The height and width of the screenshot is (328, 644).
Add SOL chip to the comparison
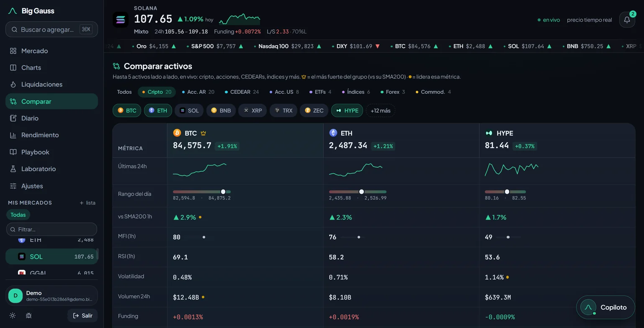[189, 110]
